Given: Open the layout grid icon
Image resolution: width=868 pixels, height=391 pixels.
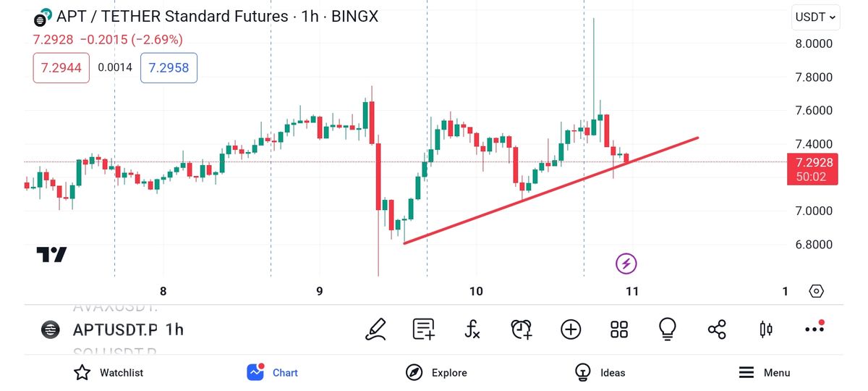Looking at the screenshot, I should pyautogui.click(x=619, y=329).
